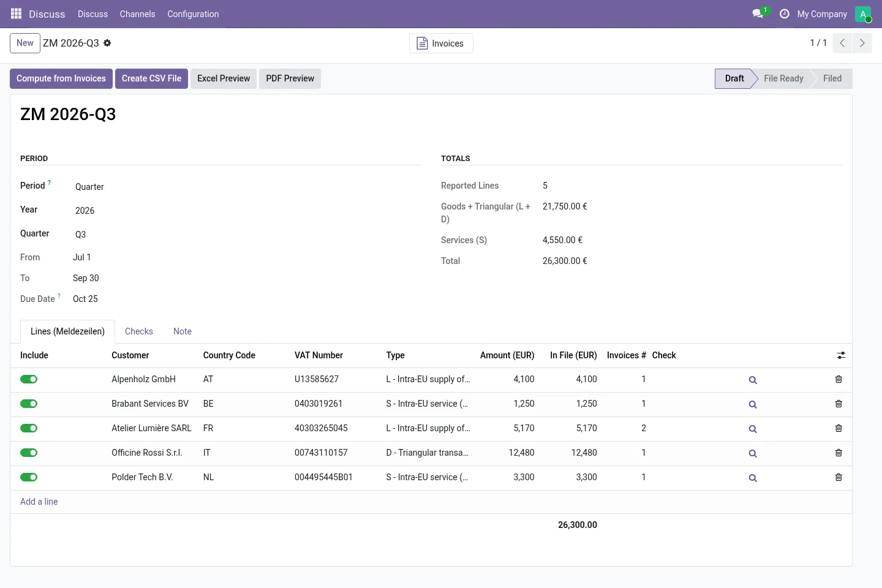Open Excel Preview
The width and height of the screenshot is (882, 588).
[224, 78]
